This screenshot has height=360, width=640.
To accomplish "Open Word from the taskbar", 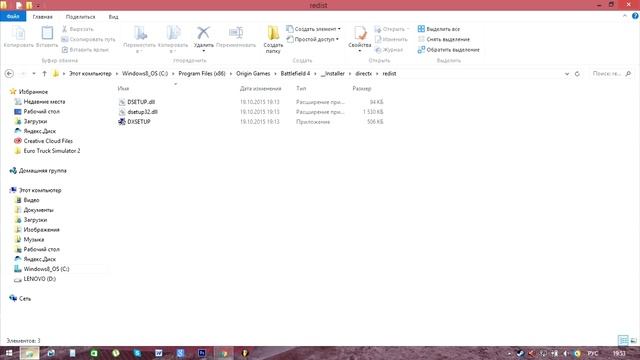I will pos(159,353).
